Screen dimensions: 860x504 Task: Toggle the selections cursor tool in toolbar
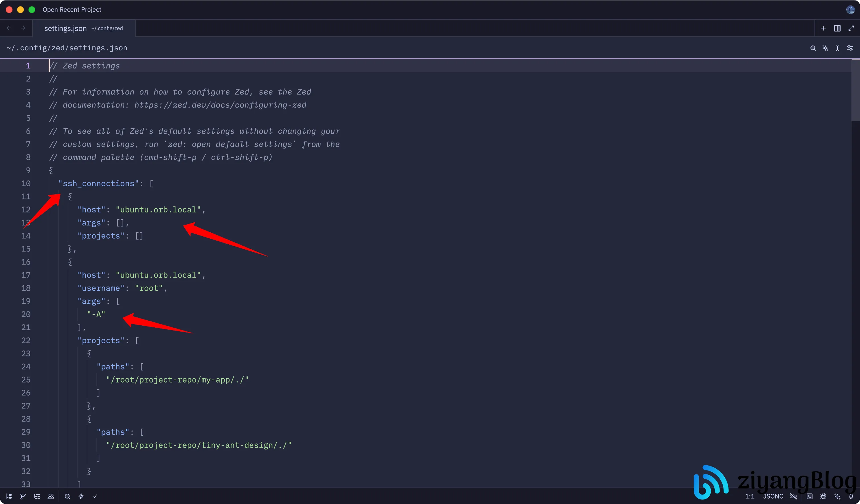click(838, 48)
